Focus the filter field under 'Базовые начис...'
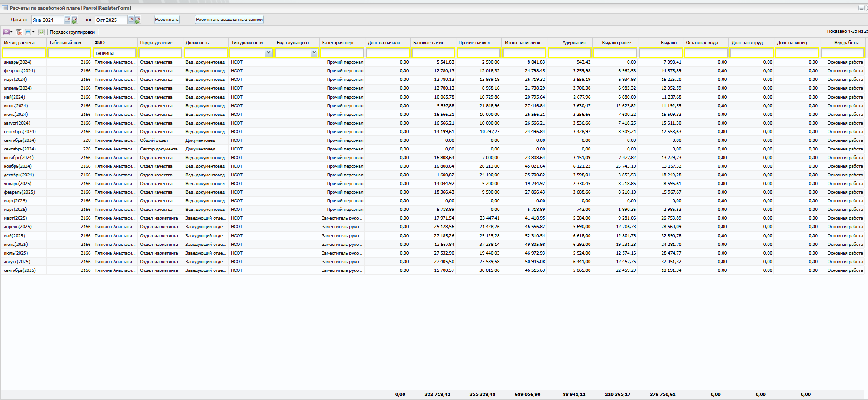Image resolution: width=868 pixels, height=400 pixels. pyautogui.click(x=433, y=53)
